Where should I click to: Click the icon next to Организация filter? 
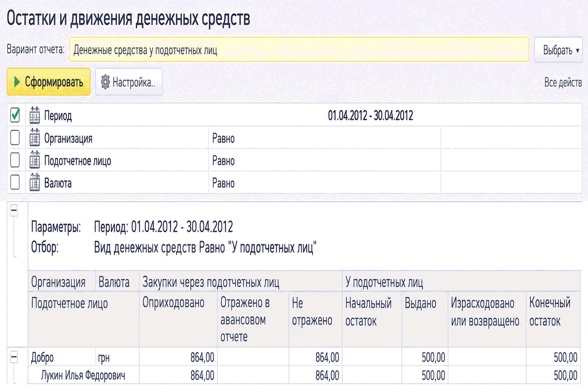click(x=35, y=137)
